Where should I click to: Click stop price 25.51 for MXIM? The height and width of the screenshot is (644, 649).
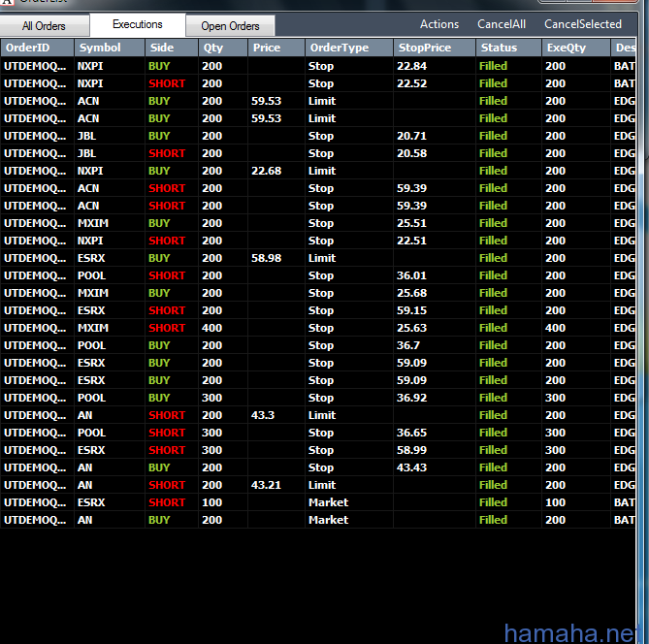435,223
